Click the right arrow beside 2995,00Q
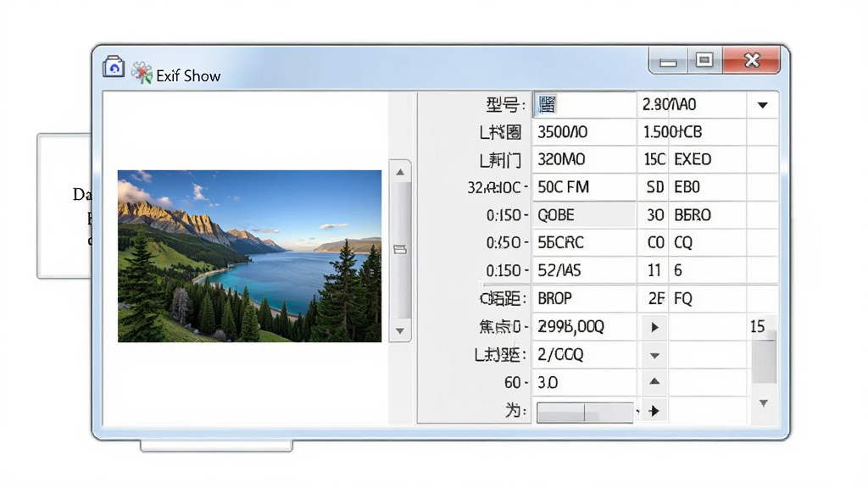Viewport: 868px width, 488px height. pyautogui.click(x=654, y=327)
